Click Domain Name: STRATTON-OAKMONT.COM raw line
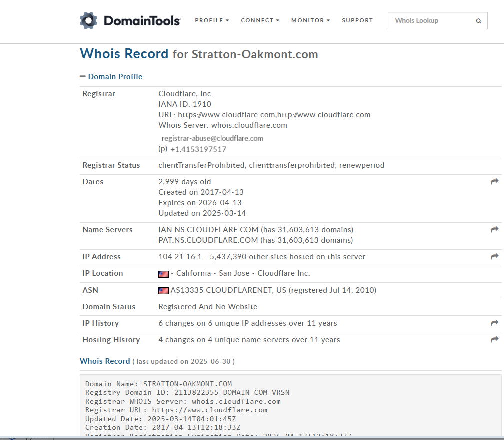 (x=158, y=384)
